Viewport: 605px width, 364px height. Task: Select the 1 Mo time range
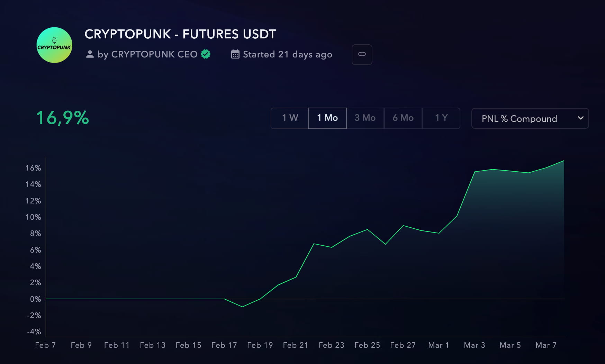(327, 118)
